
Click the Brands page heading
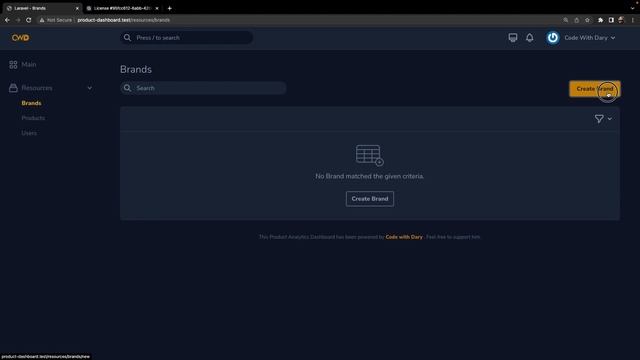click(x=136, y=69)
